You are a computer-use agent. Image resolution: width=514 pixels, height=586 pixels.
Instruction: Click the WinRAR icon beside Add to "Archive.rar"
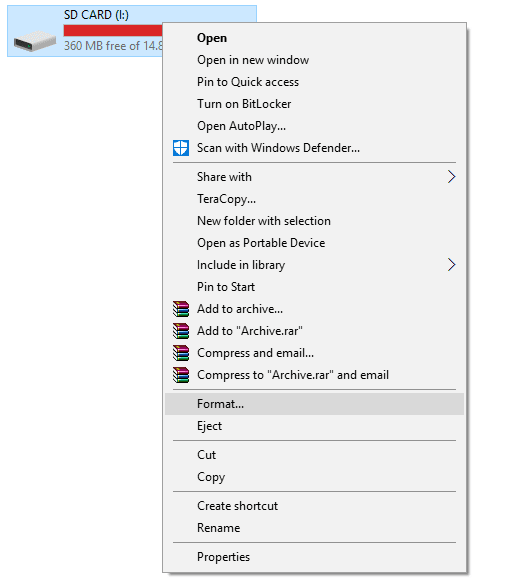coord(181,331)
